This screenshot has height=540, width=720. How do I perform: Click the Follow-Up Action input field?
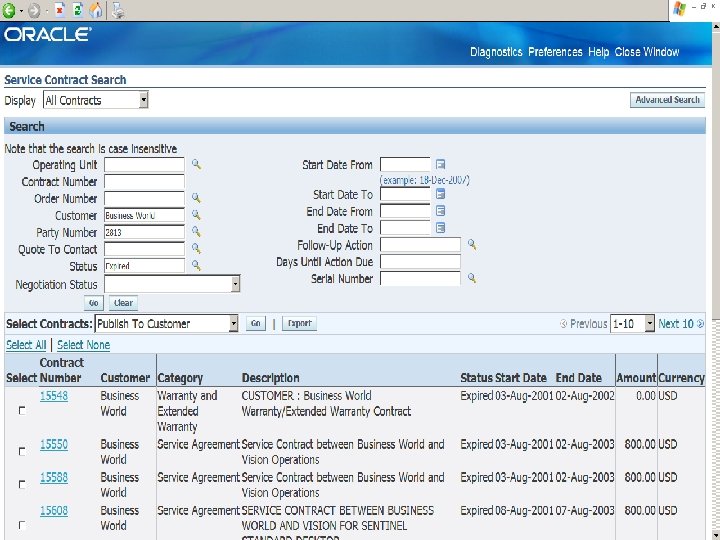tap(420, 245)
